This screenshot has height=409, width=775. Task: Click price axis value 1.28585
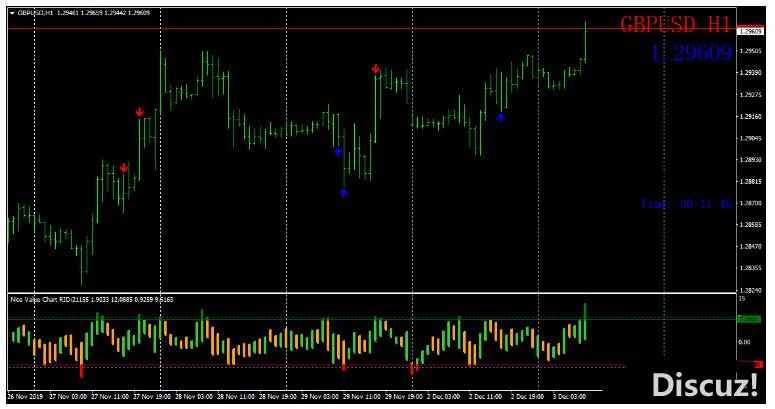click(x=749, y=225)
